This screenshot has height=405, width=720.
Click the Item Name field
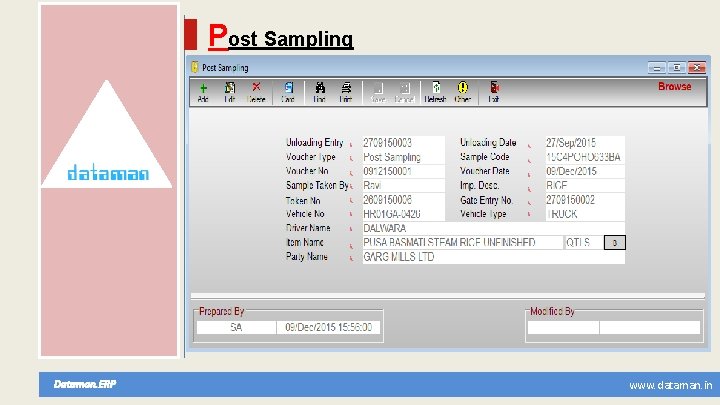pos(463,242)
